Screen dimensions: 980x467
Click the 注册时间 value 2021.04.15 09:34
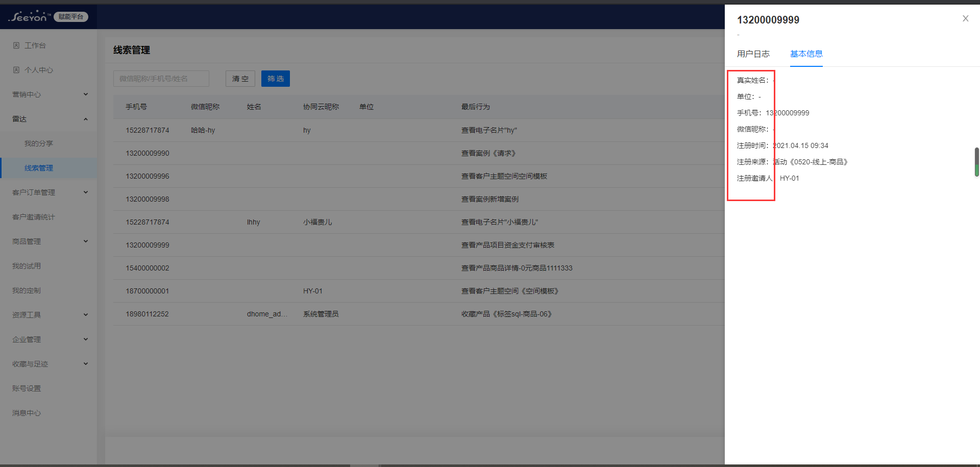coord(800,145)
